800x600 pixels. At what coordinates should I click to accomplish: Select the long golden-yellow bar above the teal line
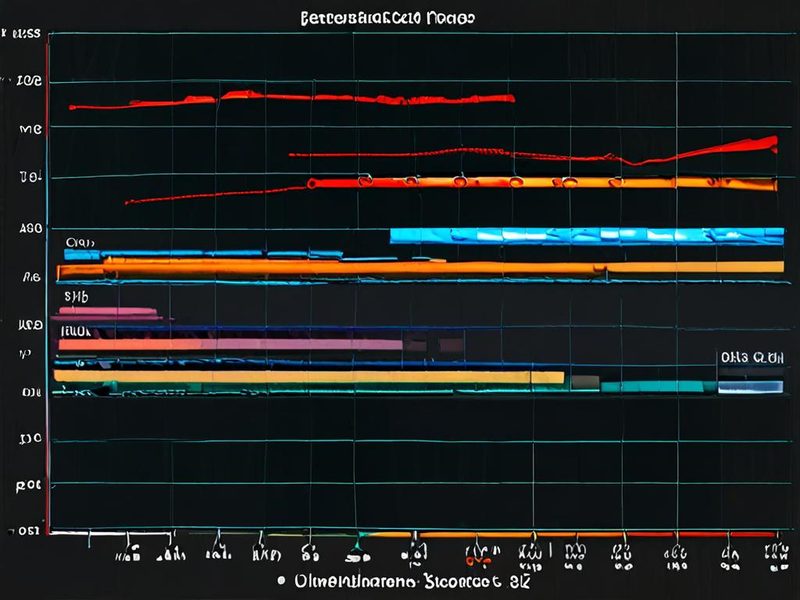click(309, 377)
